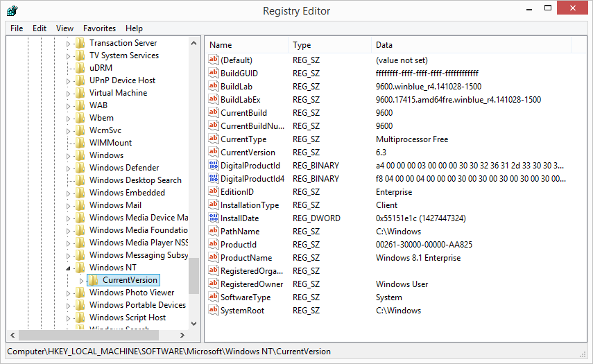Viewport: 593px width, 364px height.
Task: Select the RegisteredOrga... value name
Action: click(252, 271)
